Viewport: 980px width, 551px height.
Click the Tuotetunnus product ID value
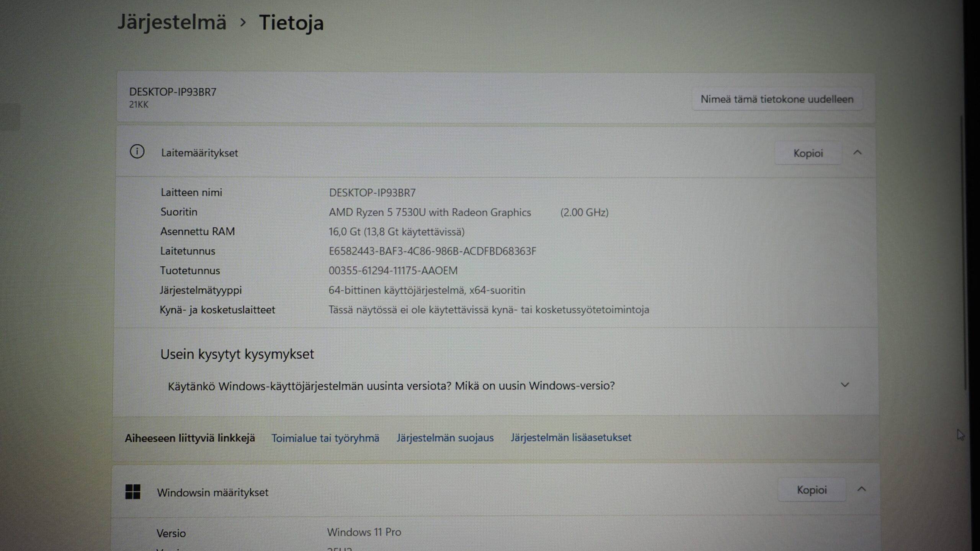pyautogui.click(x=393, y=271)
